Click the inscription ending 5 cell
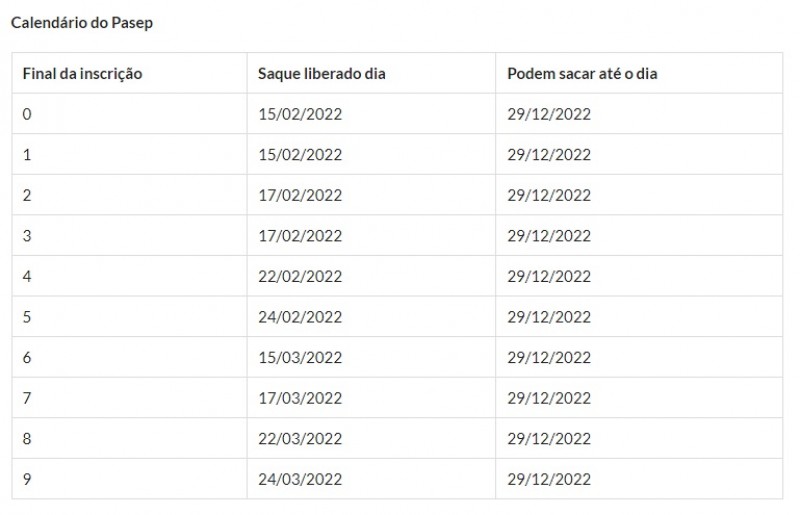This screenshot has width=800, height=515. [130, 316]
